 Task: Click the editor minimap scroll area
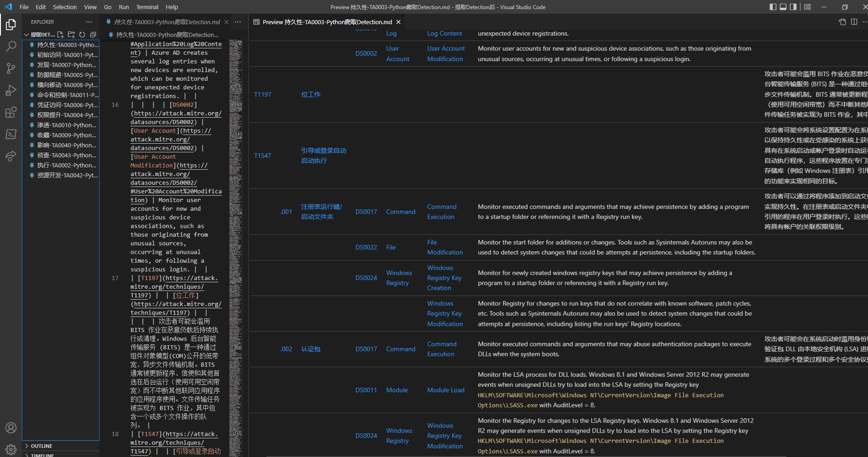235,248
